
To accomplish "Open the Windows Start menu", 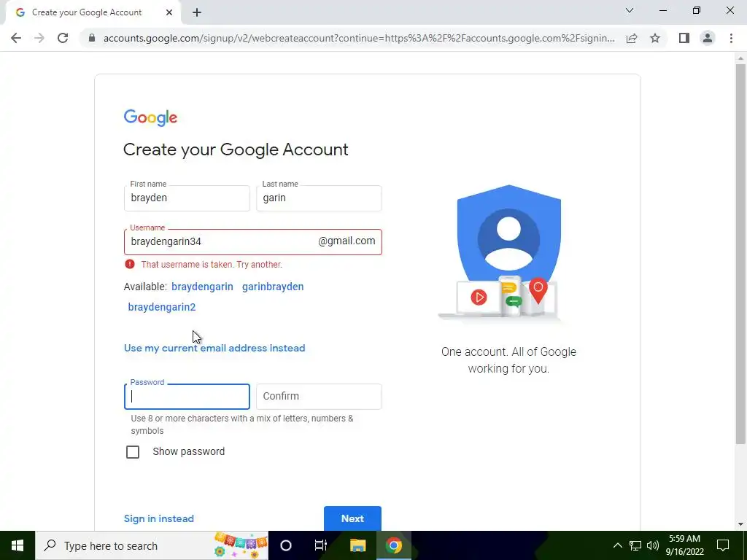I will point(18,545).
